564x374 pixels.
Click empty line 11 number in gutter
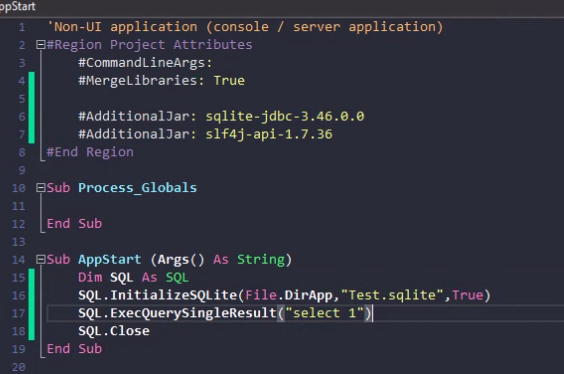[19, 206]
